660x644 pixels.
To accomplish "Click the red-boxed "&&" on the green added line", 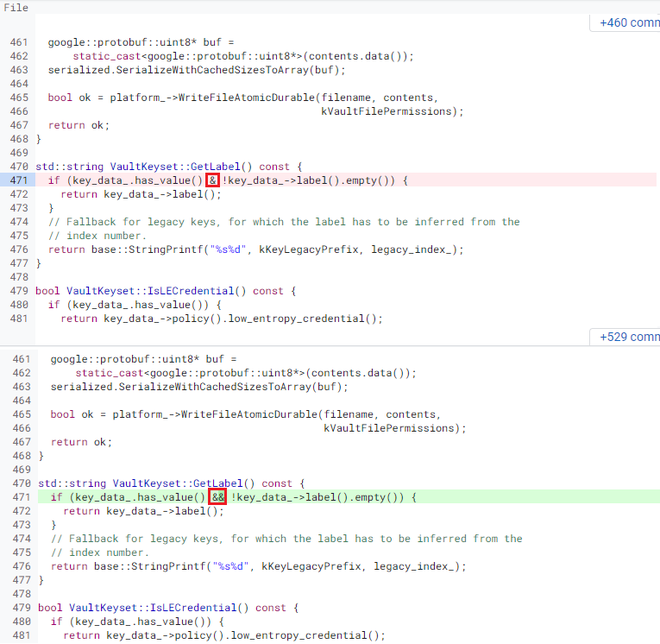I will click(218, 497).
